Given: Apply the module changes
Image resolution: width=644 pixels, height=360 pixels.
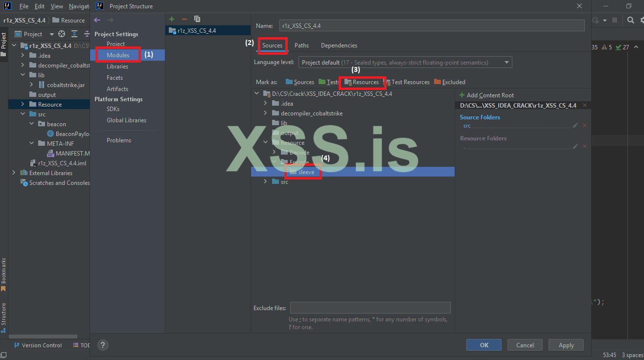Looking at the screenshot, I should click(x=566, y=345).
